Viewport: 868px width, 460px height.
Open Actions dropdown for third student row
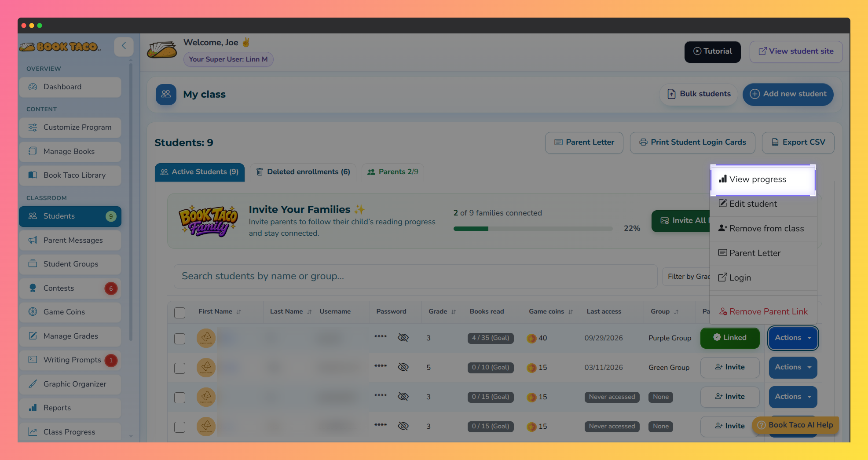coord(793,397)
